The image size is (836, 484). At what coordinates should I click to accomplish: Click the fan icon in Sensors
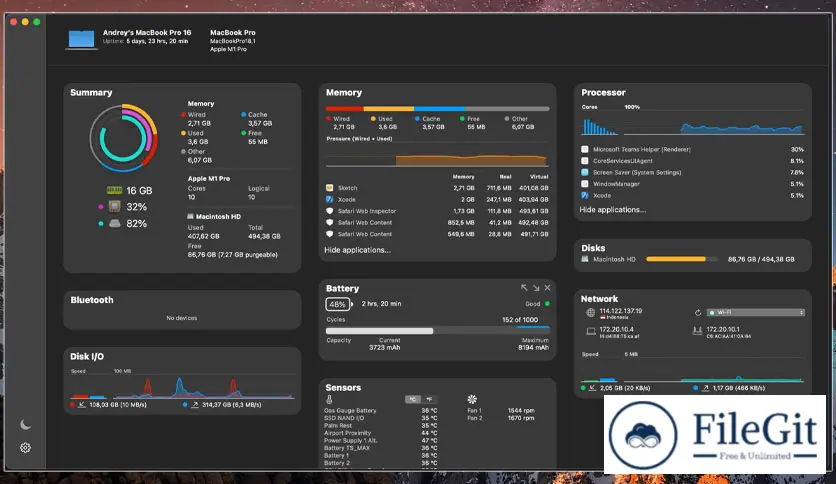(472, 399)
